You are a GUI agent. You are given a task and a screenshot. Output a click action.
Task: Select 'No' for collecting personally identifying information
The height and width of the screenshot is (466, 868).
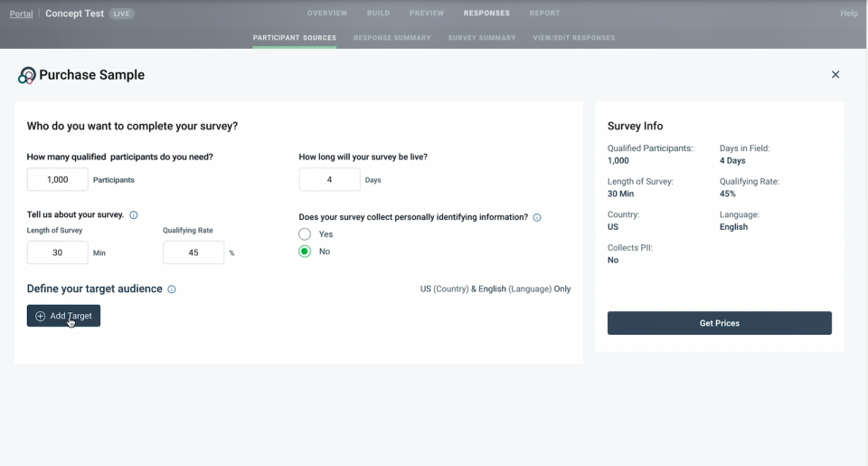306,252
